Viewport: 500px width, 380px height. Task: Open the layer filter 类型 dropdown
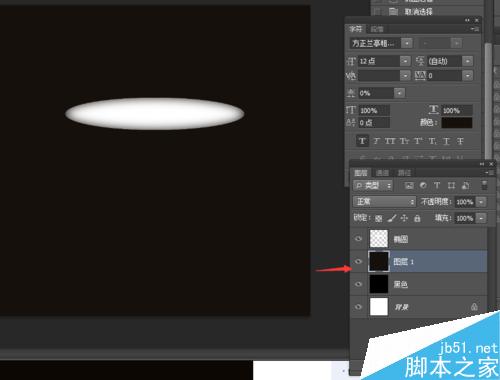tap(373, 185)
